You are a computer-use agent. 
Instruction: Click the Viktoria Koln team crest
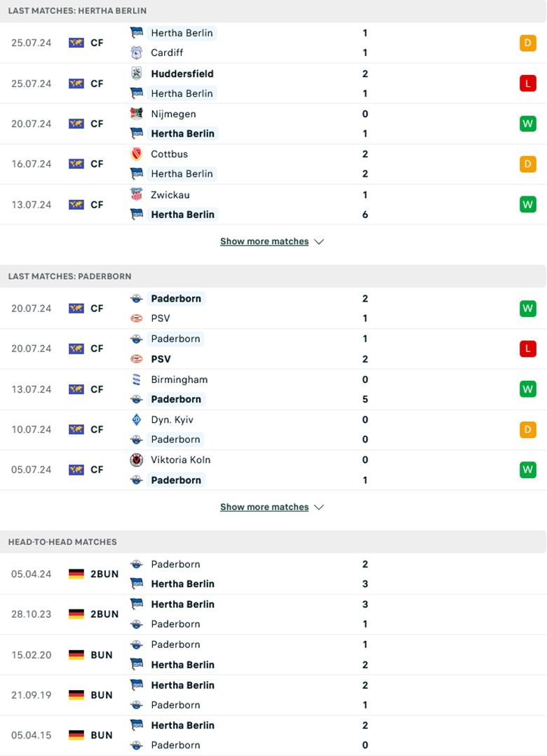[x=137, y=460]
